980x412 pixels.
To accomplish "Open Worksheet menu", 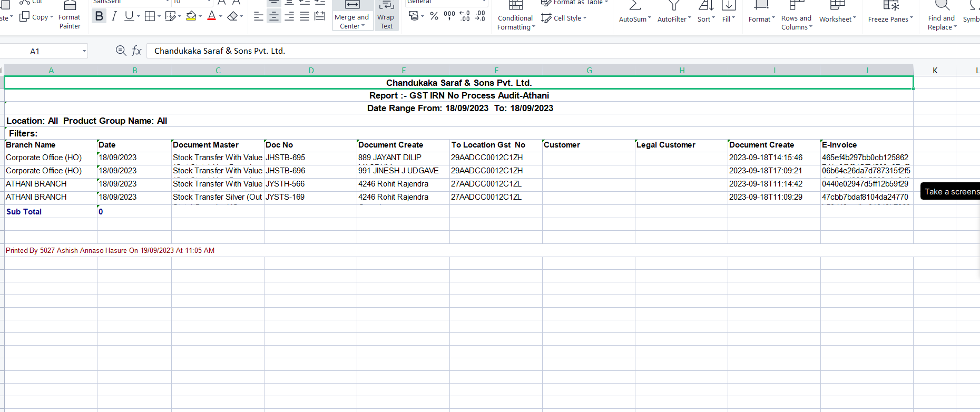I will pyautogui.click(x=838, y=12).
